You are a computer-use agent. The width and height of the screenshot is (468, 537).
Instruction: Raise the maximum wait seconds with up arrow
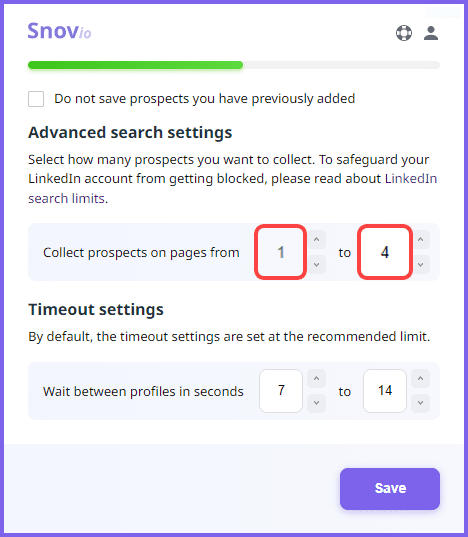(420, 378)
